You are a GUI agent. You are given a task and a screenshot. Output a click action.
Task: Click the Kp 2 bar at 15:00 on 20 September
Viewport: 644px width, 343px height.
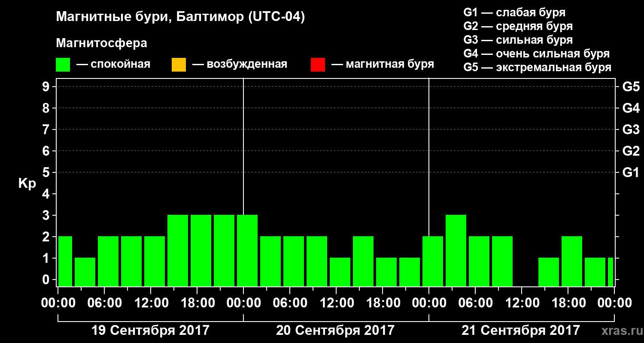click(x=363, y=261)
